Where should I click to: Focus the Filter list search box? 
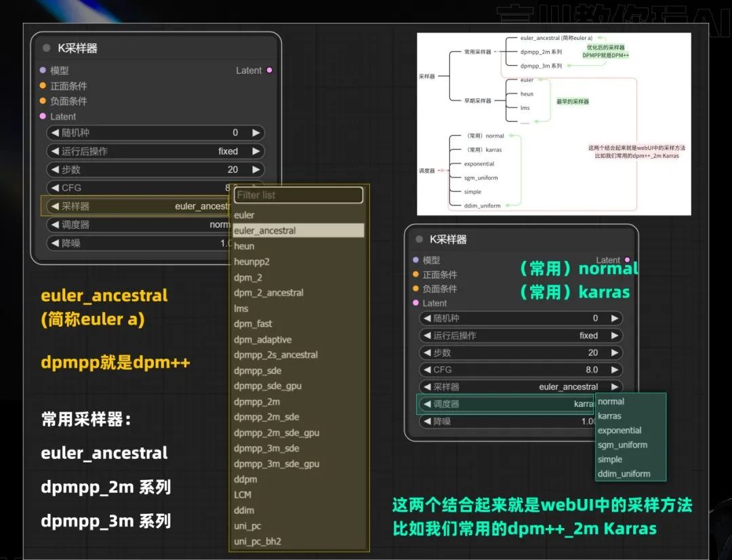(298, 195)
